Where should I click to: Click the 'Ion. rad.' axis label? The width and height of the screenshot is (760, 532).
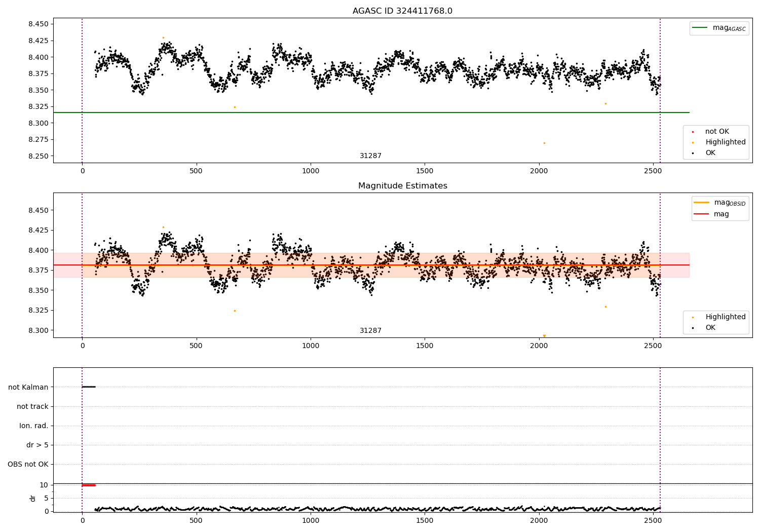[34, 426]
